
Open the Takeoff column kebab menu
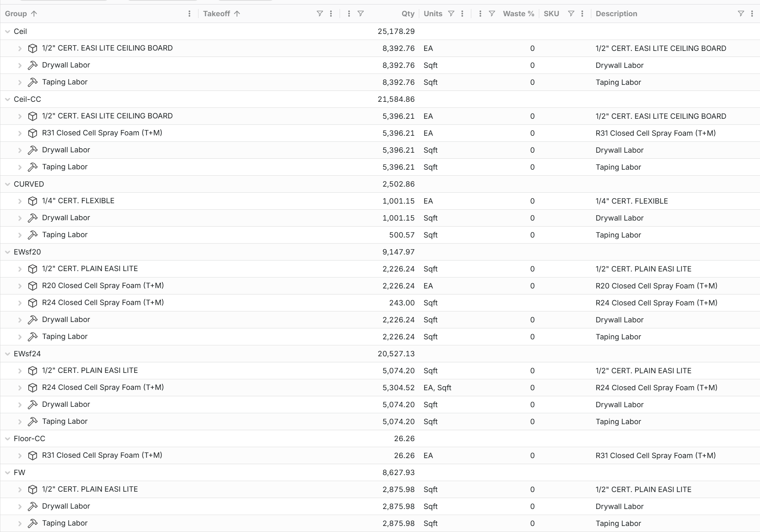pos(331,14)
